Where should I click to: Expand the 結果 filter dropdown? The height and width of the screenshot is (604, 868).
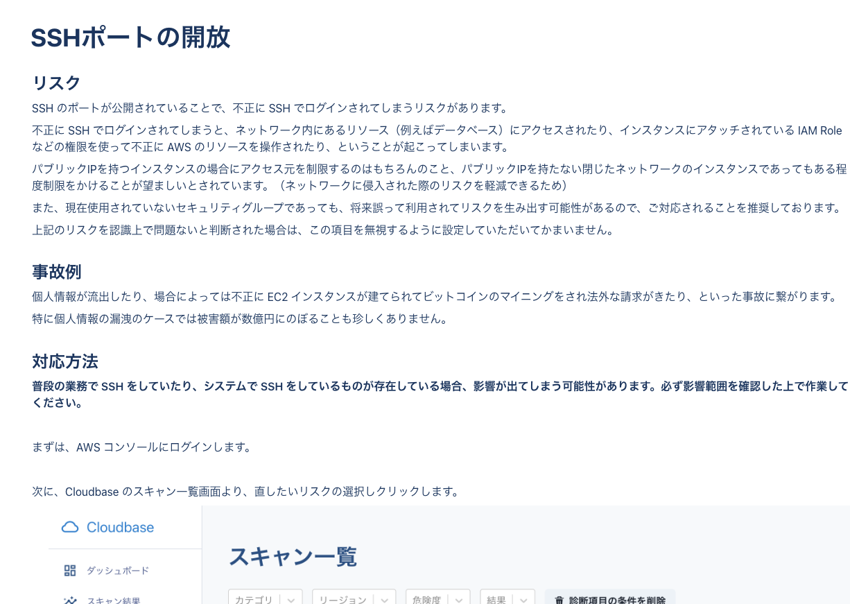coord(507,600)
